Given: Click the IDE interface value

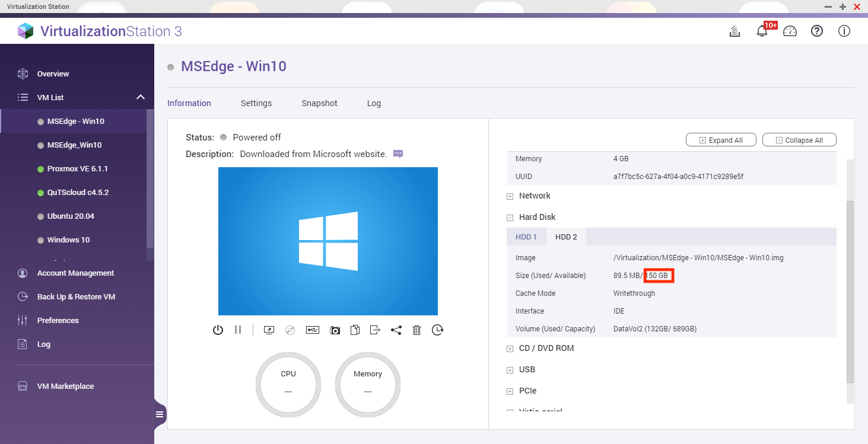Looking at the screenshot, I should [x=619, y=311].
